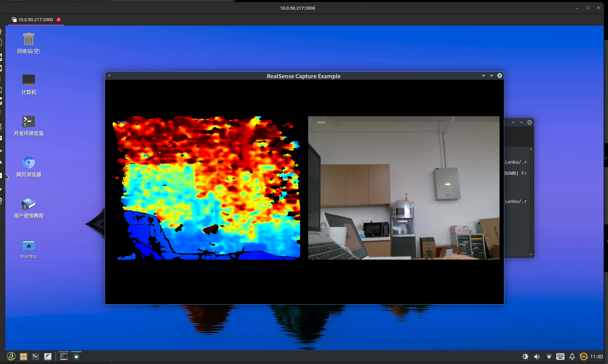Maximize the RealSense Capture Example window with the up chevron
This screenshot has height=364, width=608.
491,76
